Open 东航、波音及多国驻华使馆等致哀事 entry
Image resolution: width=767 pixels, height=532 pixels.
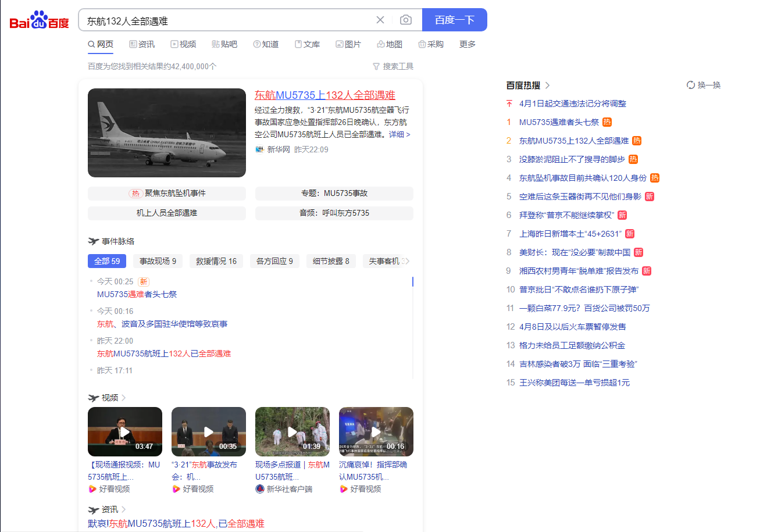162,324
